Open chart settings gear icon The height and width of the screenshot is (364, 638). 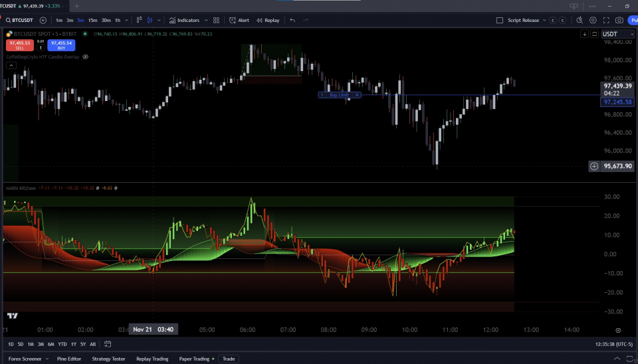point(593,20)
